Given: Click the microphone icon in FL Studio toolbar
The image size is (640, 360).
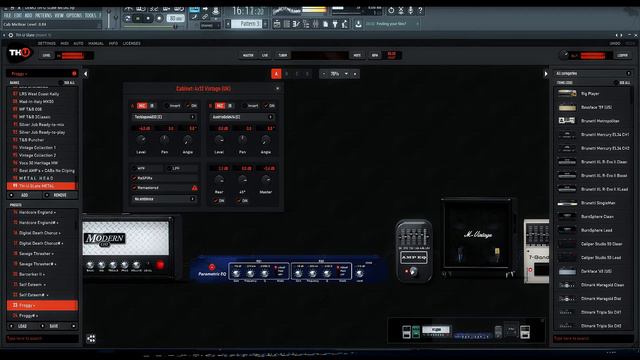Looking at the screenshot, I should click(x=410, y=11).
